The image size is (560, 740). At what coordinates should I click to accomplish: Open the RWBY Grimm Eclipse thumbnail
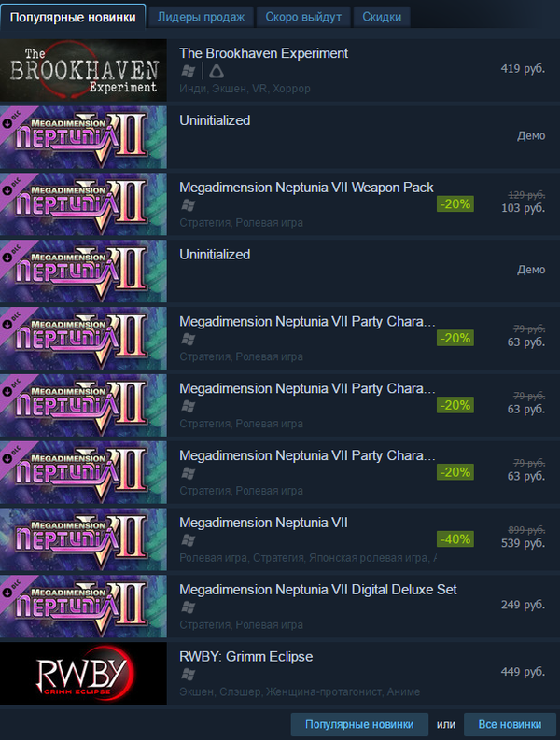84,673
